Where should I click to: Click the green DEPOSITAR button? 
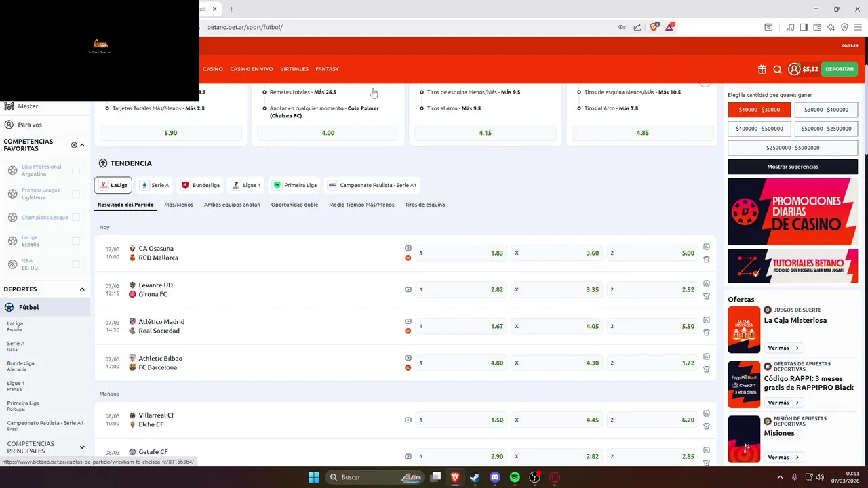840,69
